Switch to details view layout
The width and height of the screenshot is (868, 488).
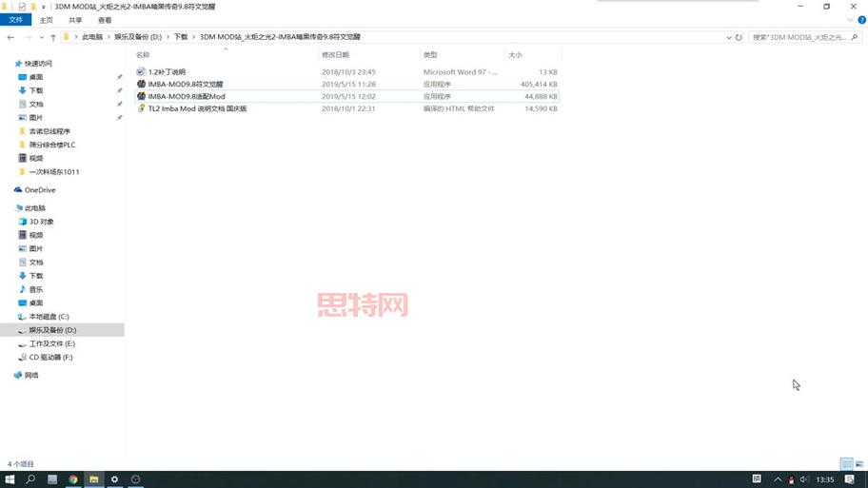(x=846, y=463)
